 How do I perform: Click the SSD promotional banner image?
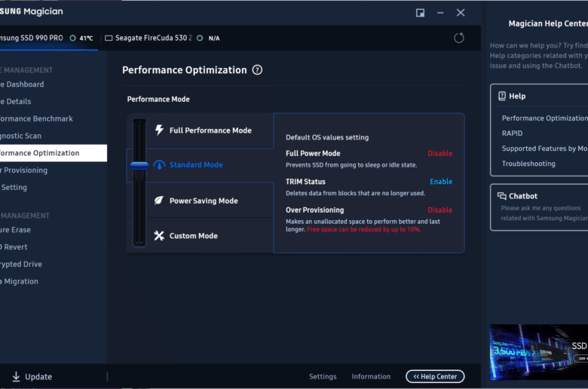539,352
